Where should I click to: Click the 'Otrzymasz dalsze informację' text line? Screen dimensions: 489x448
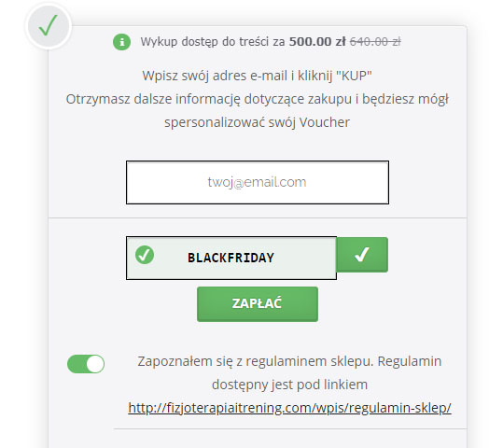point(153,100)
